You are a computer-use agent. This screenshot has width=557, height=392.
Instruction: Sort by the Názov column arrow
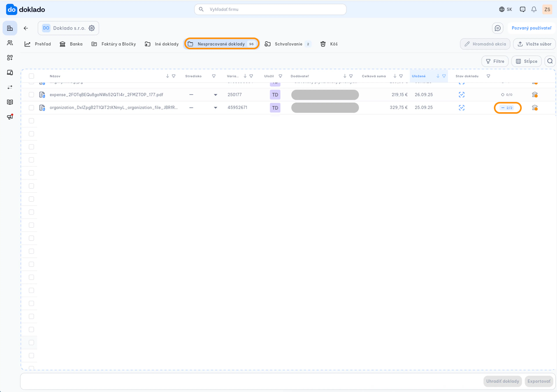click(167, 76)
